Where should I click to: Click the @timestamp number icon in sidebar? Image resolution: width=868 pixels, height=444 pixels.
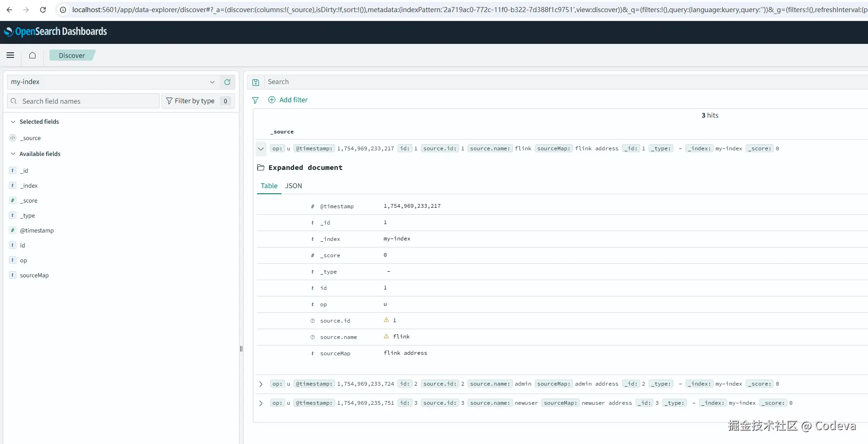(x=13, y=230)
